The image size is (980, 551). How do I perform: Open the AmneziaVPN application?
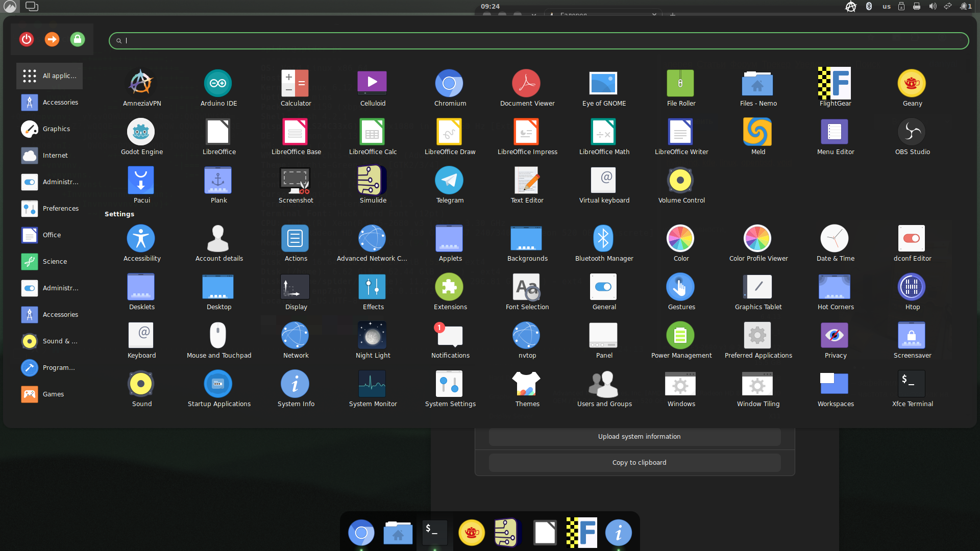[141, 84]
